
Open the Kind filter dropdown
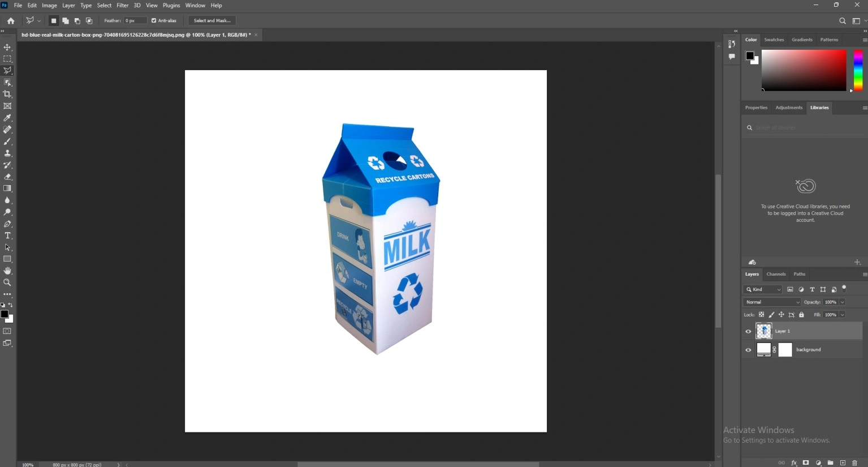point(763,289)
